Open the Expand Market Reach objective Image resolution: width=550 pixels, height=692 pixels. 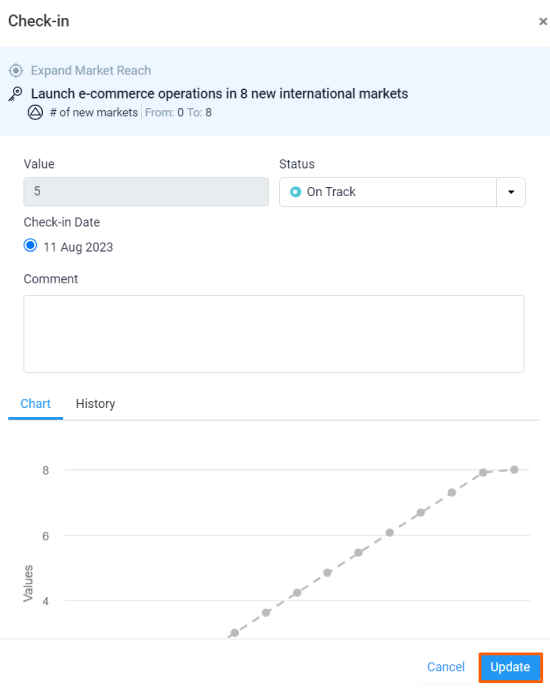click(91, 71)
